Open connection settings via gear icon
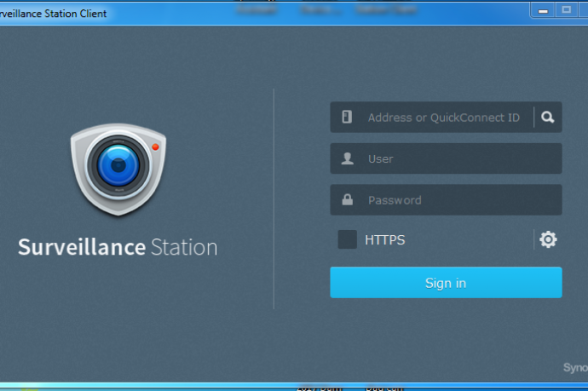Screen dimensions: 588x391 coord(548,239)
